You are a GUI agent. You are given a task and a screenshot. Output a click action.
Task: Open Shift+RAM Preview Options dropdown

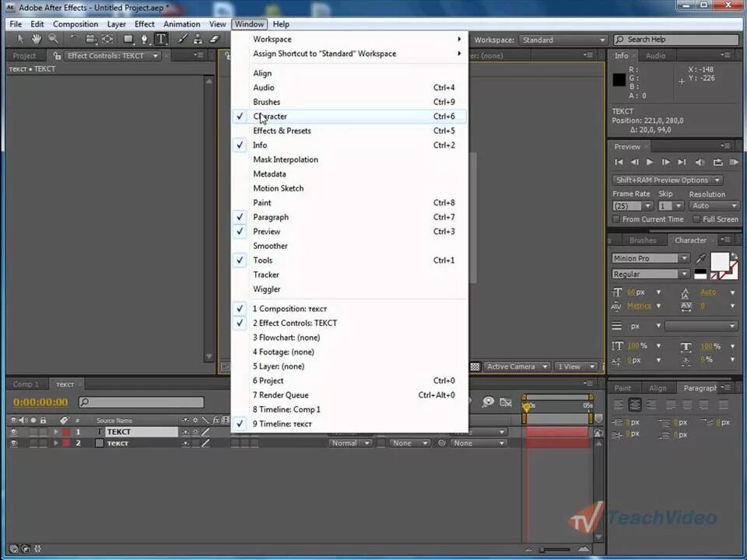pyautogui.click(x=667, y=180)
